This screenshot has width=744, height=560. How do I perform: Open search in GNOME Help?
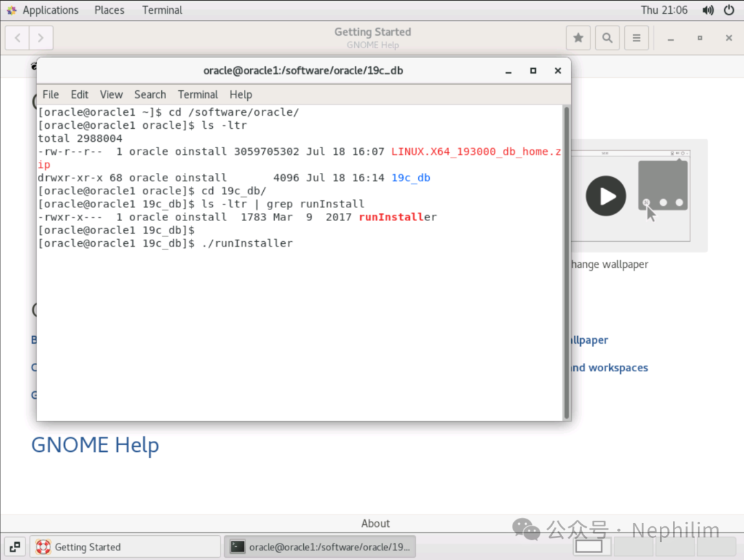pyautogui.click(x=607, y=38)
